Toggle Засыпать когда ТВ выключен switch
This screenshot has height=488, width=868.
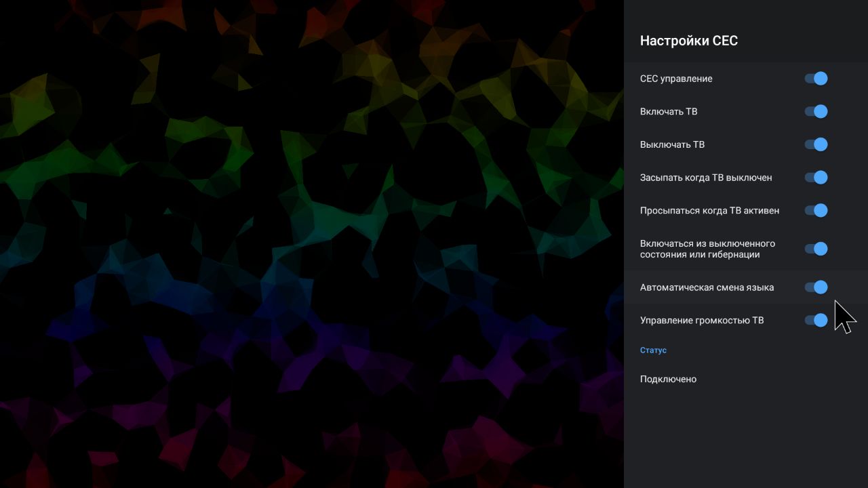pos(816,178)
